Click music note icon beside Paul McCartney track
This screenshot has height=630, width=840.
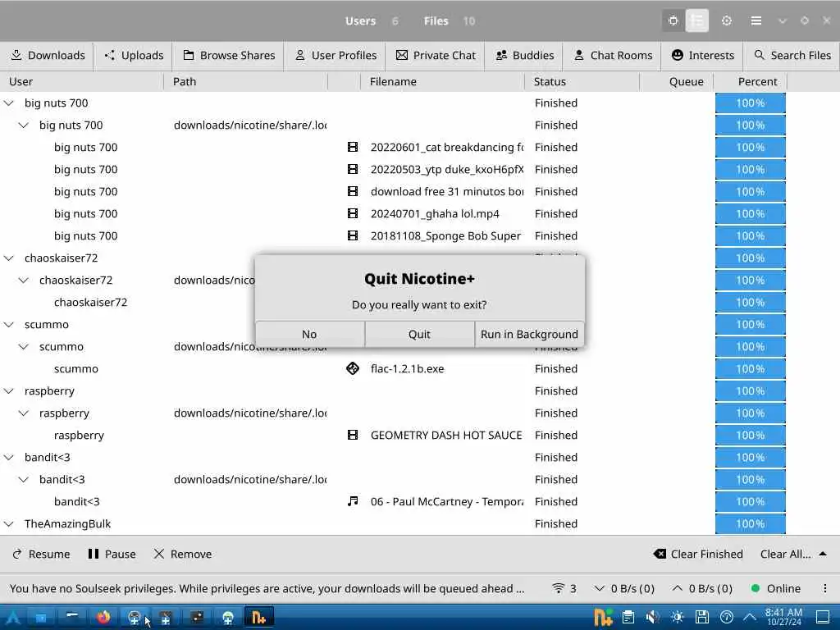click(x=353, y=501)
